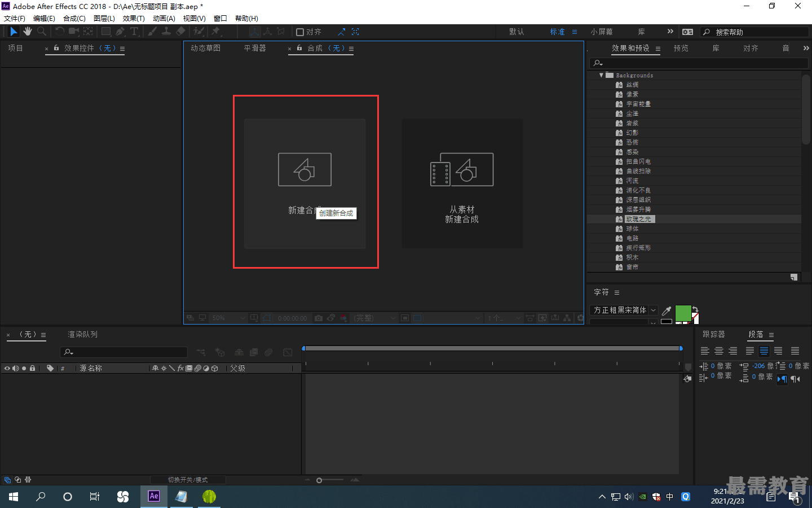Enable the 对齐 snapping checkbox
The image size is (812, 508).
[x=300, y=32]
